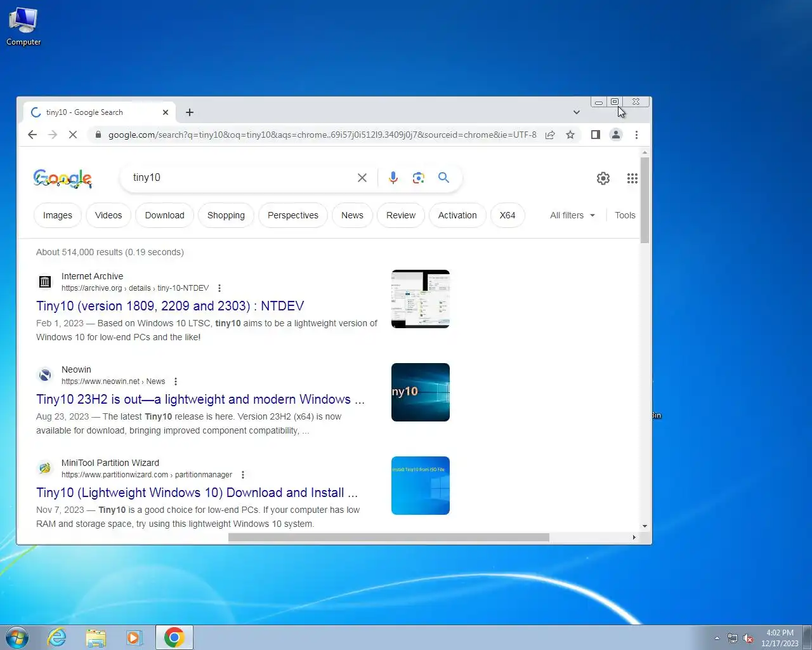Screen dimensions: 812x650
Task: Open the MiniTool result thumbnail
Action: pos(421,486)
